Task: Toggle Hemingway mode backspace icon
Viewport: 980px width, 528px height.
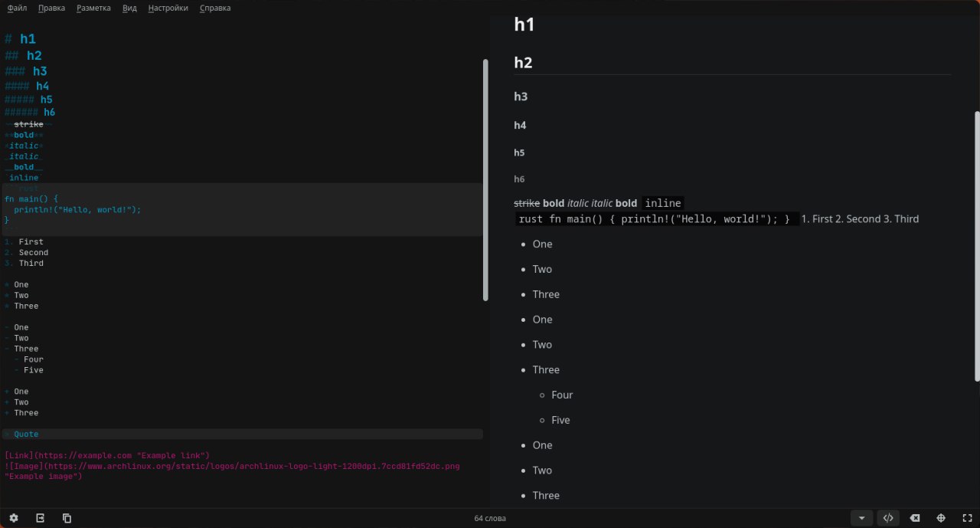Action: click(915, 518)
